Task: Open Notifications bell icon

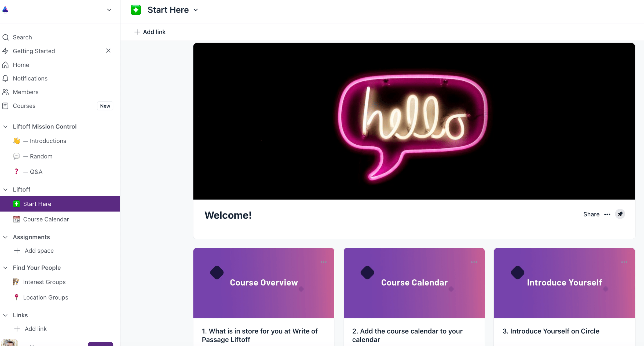Action: pyautogui.click(x=6, y=78)
